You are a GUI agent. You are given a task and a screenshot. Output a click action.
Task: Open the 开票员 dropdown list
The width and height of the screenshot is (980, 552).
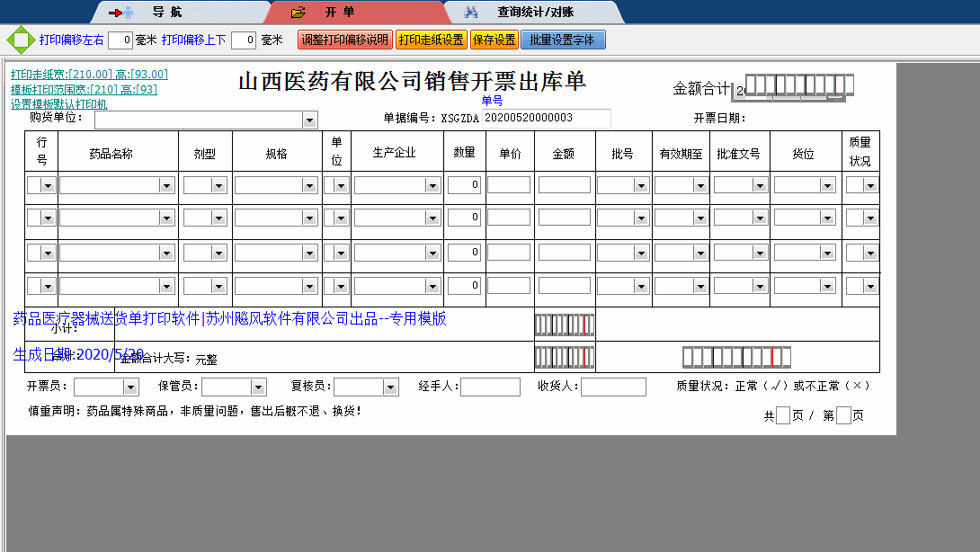(x=130, y=387)
